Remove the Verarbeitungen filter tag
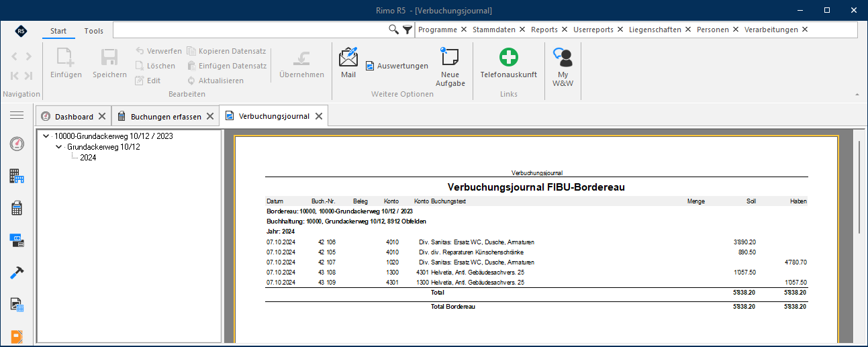This screenshot has height=347, width=868. click(805, 30)
